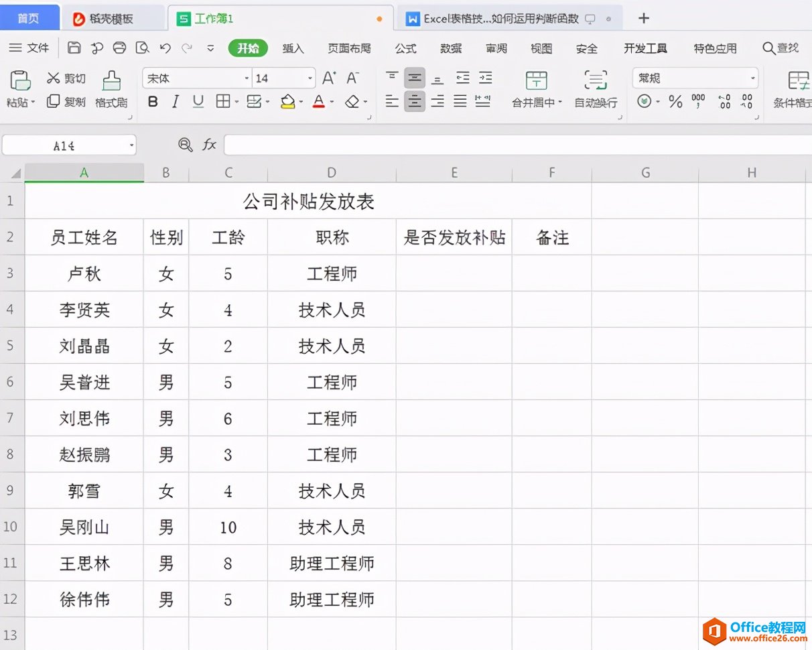Click the zoom magnifier beside fx
Image resolution: width=812 pixels, height=650 pixels.
(x=185, y=145)
